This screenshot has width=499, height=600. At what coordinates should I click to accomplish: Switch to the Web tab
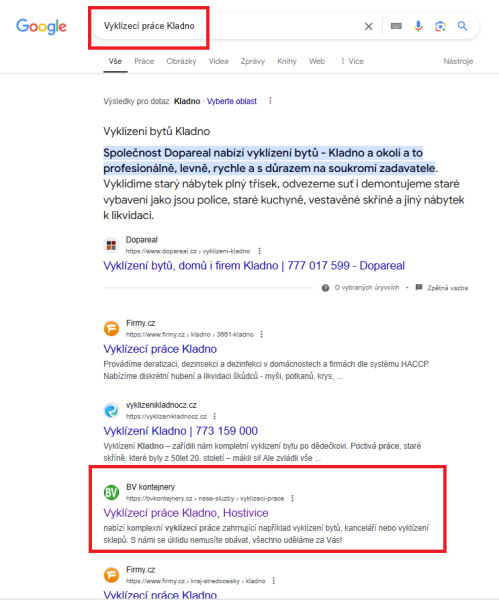tap(317, 61)
